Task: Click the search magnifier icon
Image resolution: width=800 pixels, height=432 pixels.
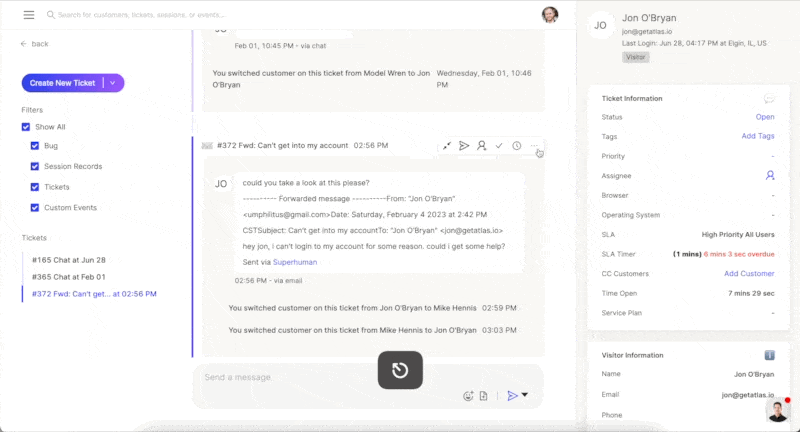Action: pos(51,15)
